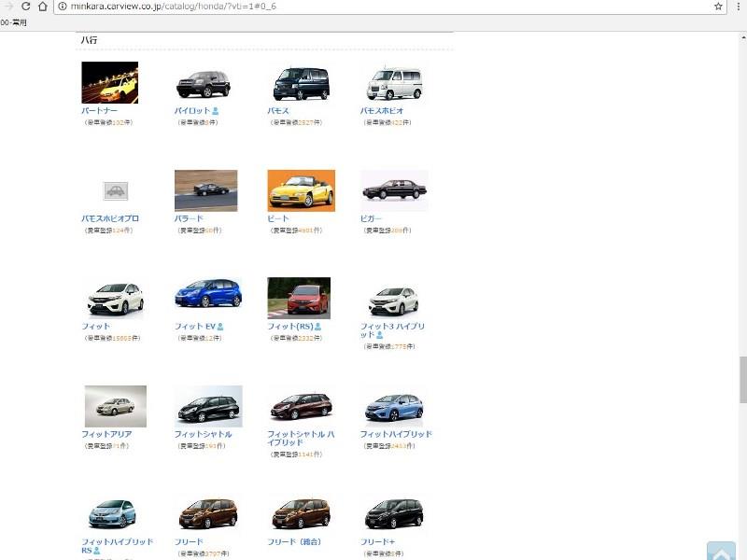The width and height of the screenshot is (747, 560).
Task: Open the バラード model link
Action: pos(189,218)
